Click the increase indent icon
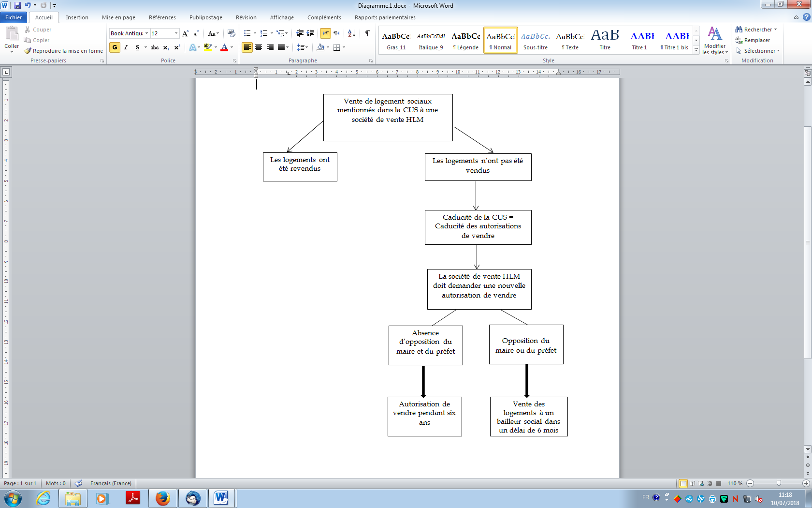Image resolution: width=812 pixels, height=508 pixels. coord(311,33)
